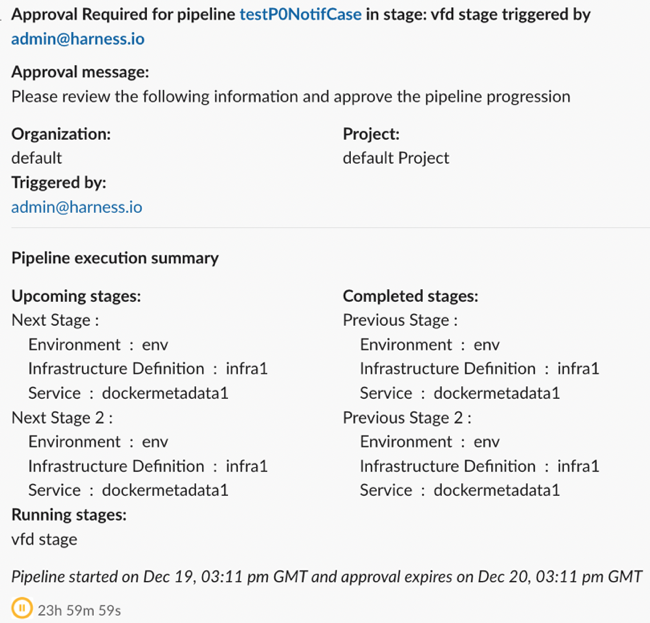This screenshot has width=650, height=623.
Task: Click vfd stage under Running stages
Action: point(44,539)
